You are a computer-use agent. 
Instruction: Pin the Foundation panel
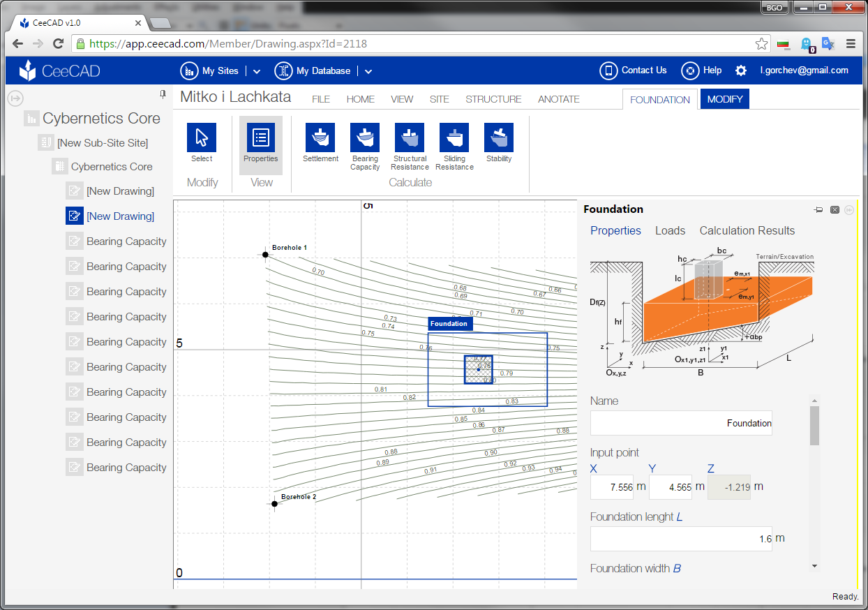818,209
